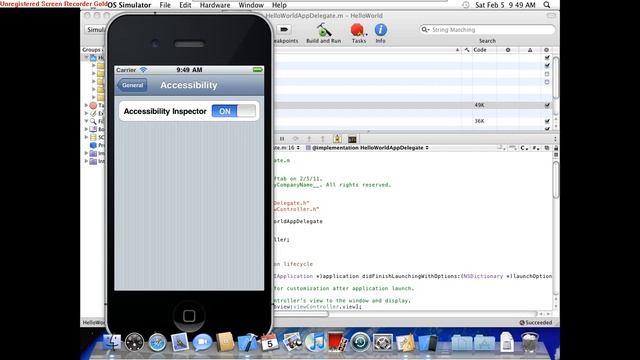Viewport: 640px width, 360px height.
Task: Check the upper empty target checkbox
Action: 547,74
